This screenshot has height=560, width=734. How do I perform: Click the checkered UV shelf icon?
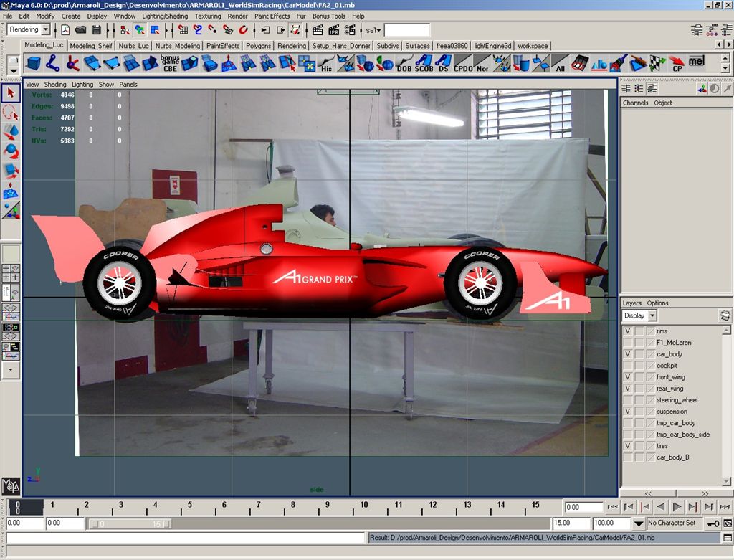(657, 63)
